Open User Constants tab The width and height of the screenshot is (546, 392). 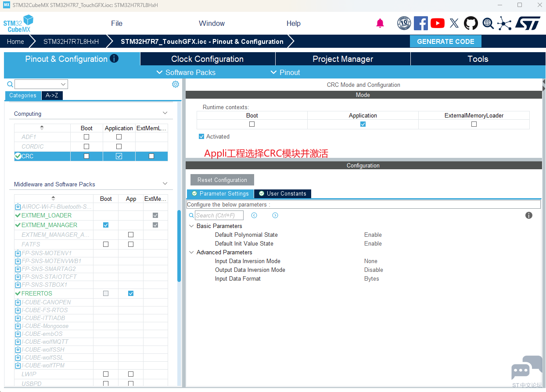(283, 193)
